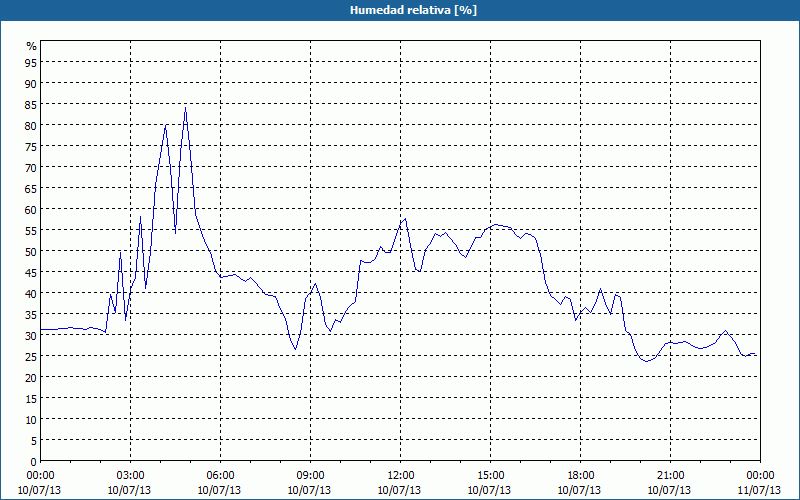This screenshot has width=800, height=500.
Task: Click the '10/07/13' date under '12:00'
Action: pyautogui.click(x=399, y=490)
